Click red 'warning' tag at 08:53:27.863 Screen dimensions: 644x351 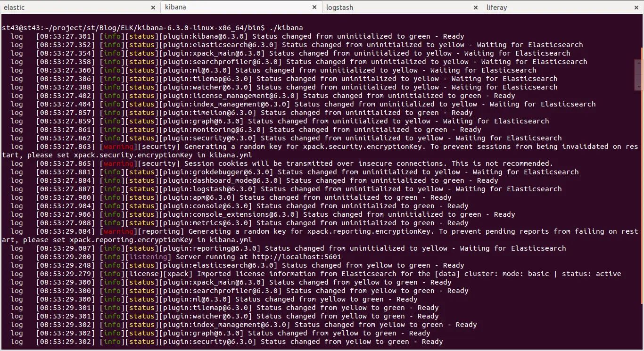[118, 147]
